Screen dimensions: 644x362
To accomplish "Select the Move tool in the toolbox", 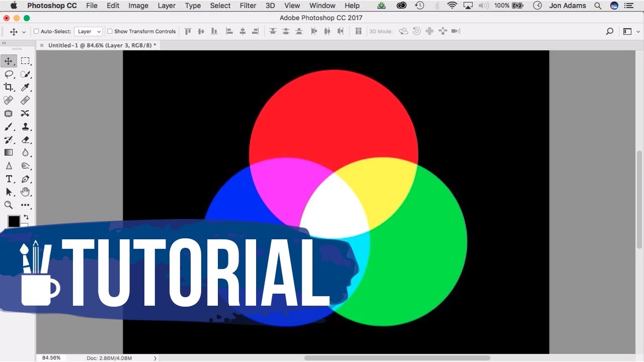I will tap(9, 61).
